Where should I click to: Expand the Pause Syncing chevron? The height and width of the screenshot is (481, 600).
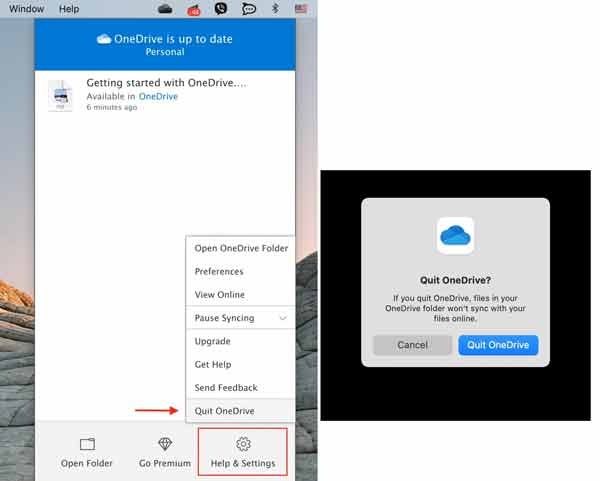tap(283, 318)
